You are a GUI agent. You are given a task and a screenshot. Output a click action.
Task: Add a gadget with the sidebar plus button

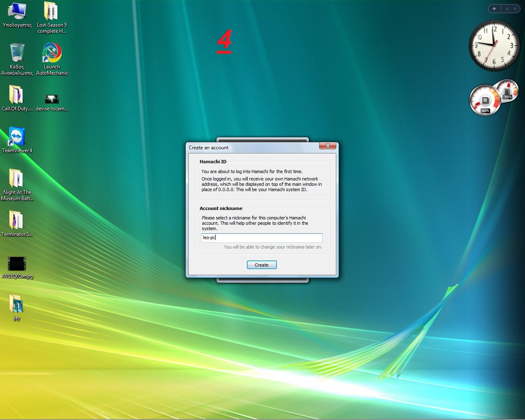(494, 8)
